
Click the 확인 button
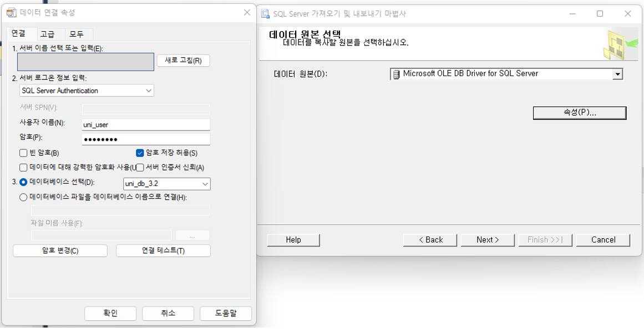coord(110,314)
